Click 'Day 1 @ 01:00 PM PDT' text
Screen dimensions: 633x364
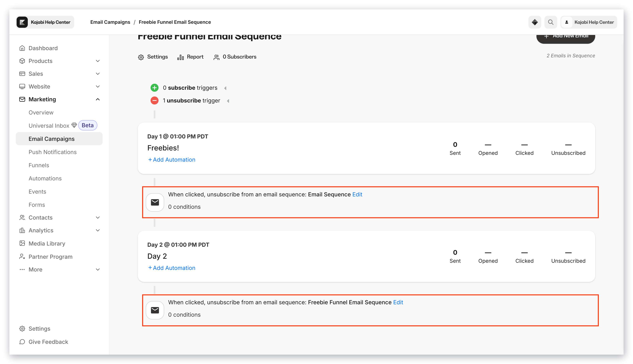(x=178, y=136)
